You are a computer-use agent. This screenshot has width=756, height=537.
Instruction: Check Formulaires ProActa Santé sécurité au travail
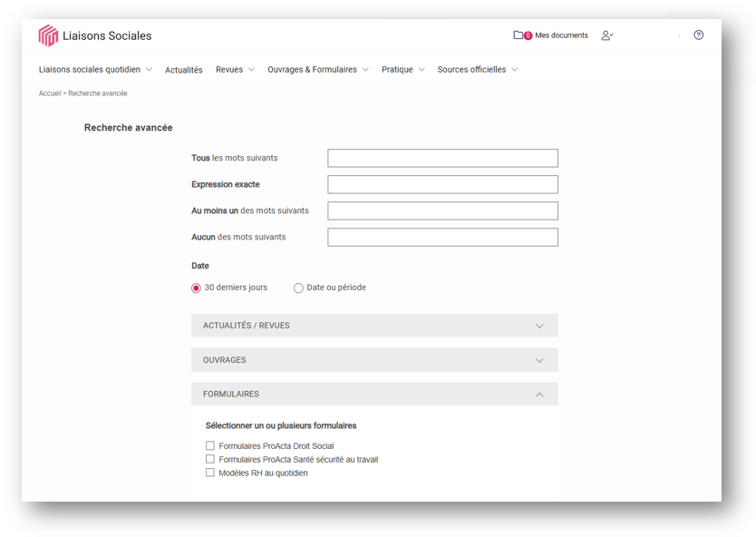click(210, 459)
